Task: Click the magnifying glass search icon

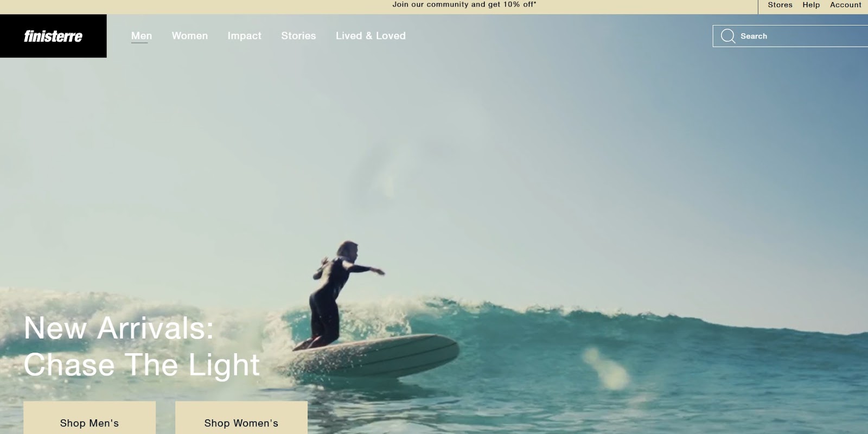Action: coord(727,36)
